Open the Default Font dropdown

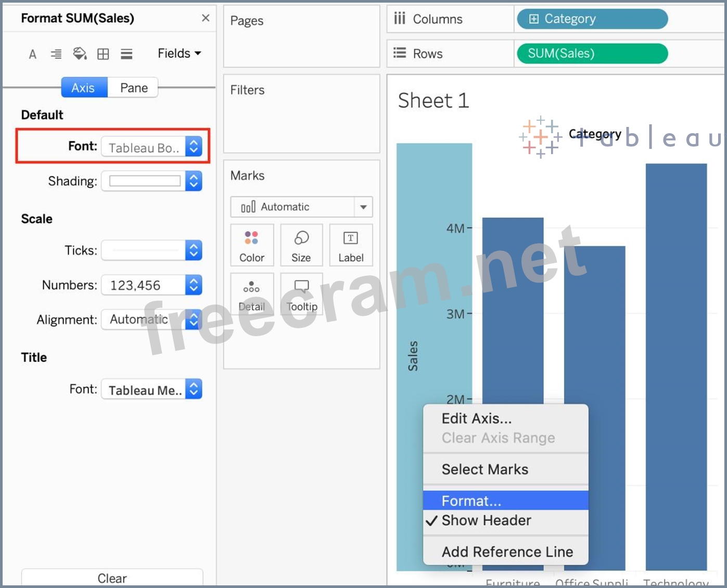[151, 147]
